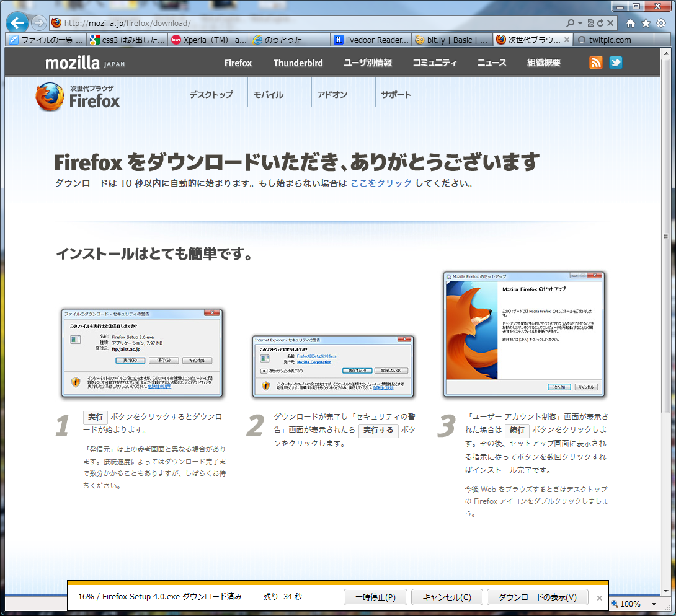
Task: Click the 16% download progress text
Action: tap(160, 597)
